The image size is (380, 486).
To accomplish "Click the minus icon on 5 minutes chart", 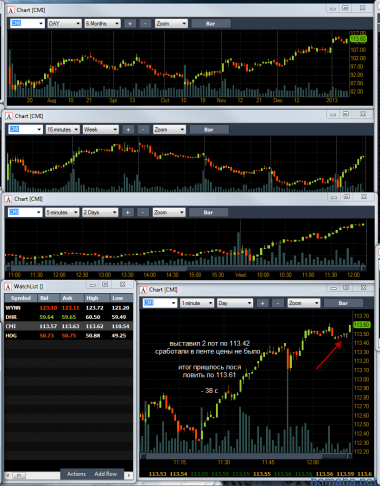I will point(143,212).
